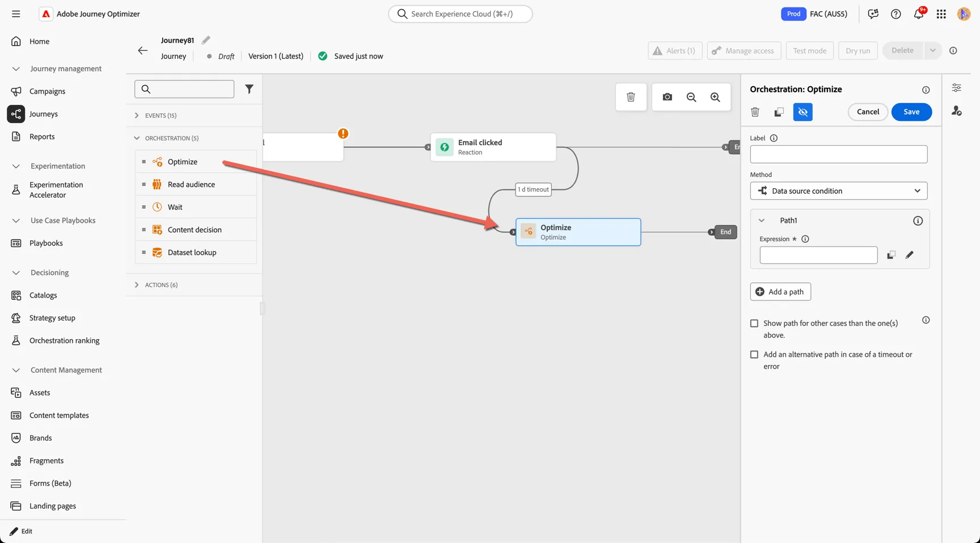
Task: Click the Add a path button
Action: tap(780, 292)
